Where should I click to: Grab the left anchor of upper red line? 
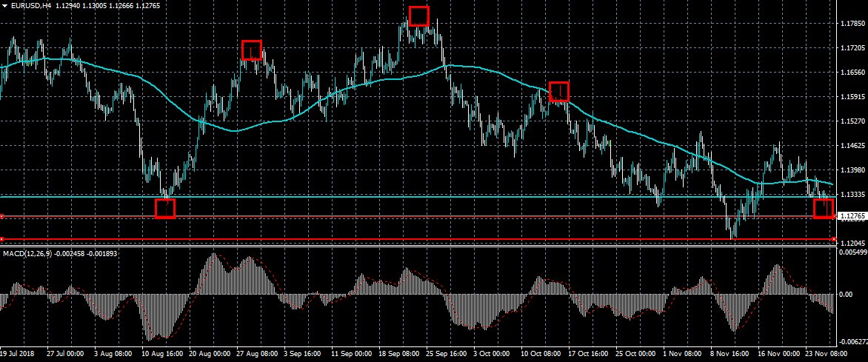click(1, 216)
